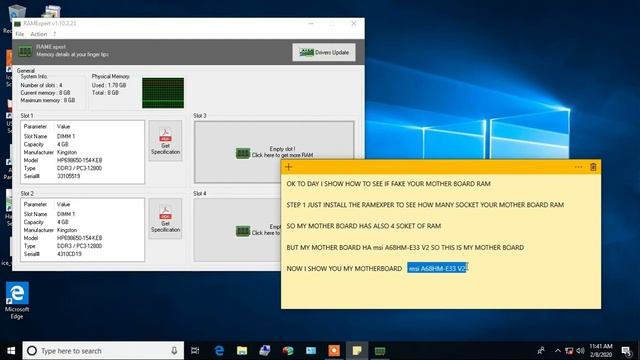Delete the sticky note with trash icon
Image resolution: width=640 pixels, height=360 pixels.
pyautogui.click(x=593, y=167)
